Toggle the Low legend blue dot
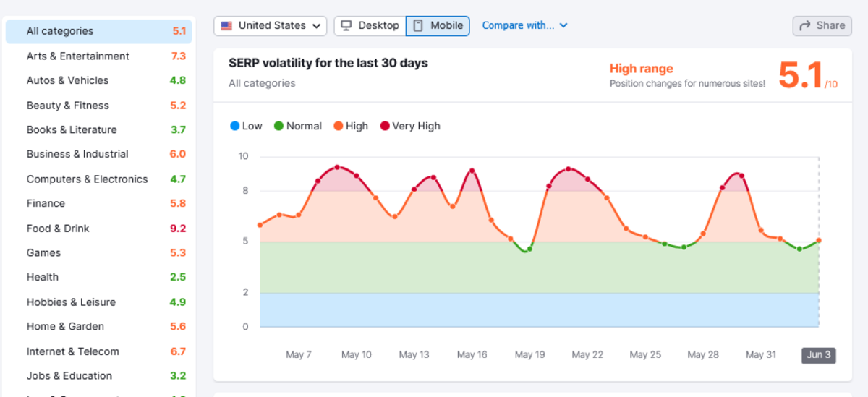Viewport: 868px width, 397px height. tap(234, 126)
